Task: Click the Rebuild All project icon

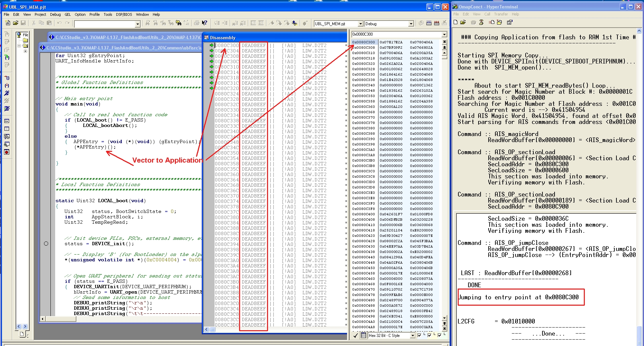Action: click(x=437, y=23)
